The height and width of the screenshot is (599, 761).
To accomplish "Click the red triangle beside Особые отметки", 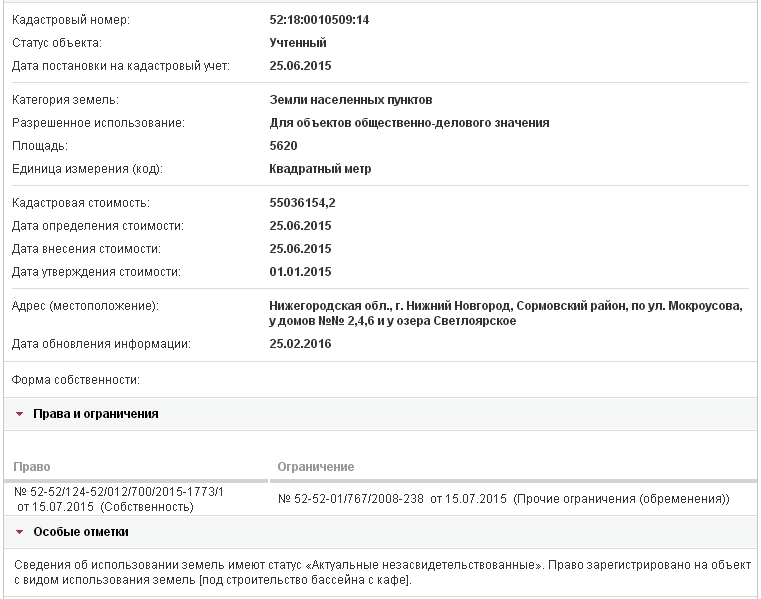I will point(19,532).
